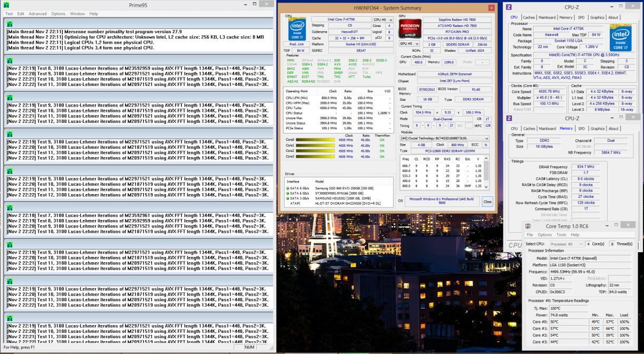This screenshot has height=354, width=644.
Task: Click the NUM indicator in Prime95 status bar
Action: point(251,347)
